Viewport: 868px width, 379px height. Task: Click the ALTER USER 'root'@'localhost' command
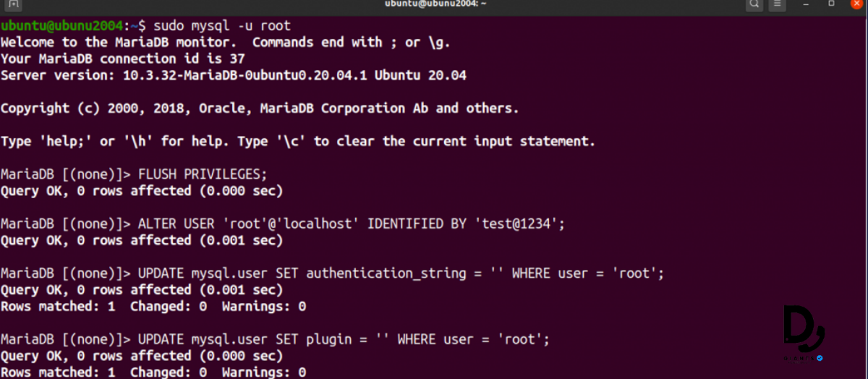282,224
